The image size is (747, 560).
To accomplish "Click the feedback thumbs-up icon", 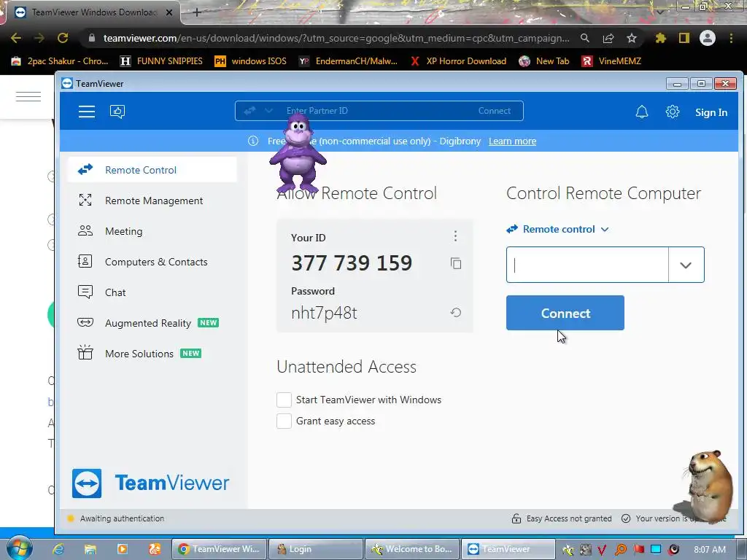I will point(117,112).
